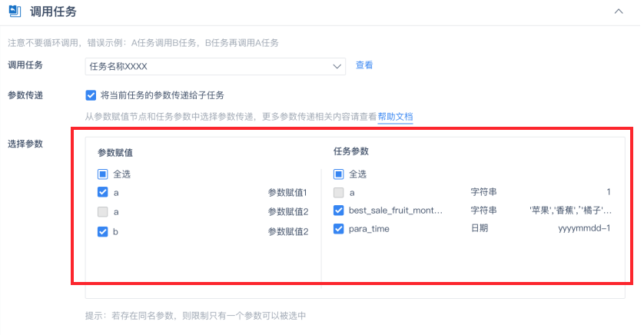The height and width of the screenshot is (335, 644).
Task: Toggle 全选 under 参数赋值
Action: coord(103,174)
